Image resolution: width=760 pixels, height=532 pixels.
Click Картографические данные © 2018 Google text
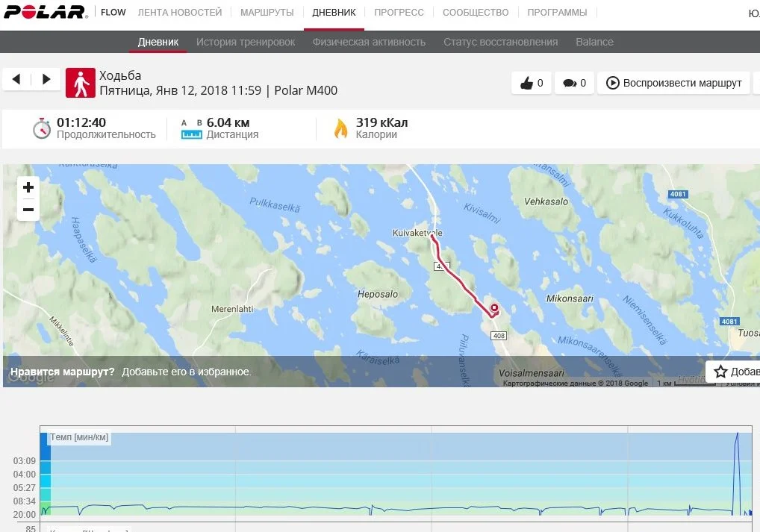576,383
